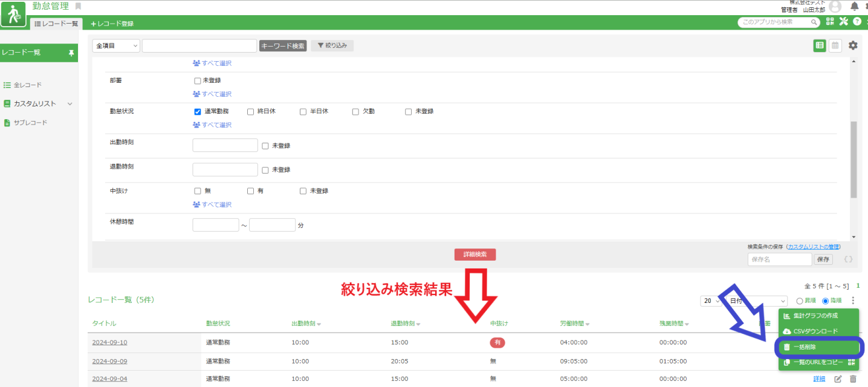868x387 pixels.
Task: Switch to calendar view icon
Action: (x=835, y=45)
